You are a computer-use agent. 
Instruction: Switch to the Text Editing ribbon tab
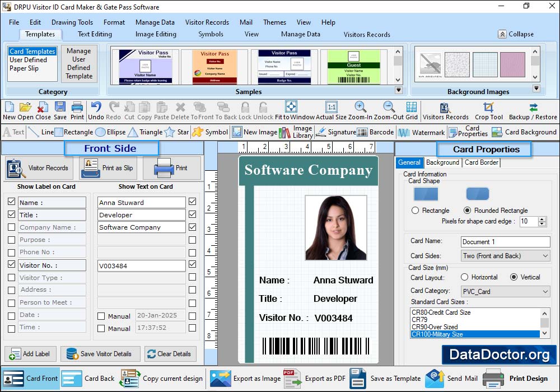coord(95,34)
